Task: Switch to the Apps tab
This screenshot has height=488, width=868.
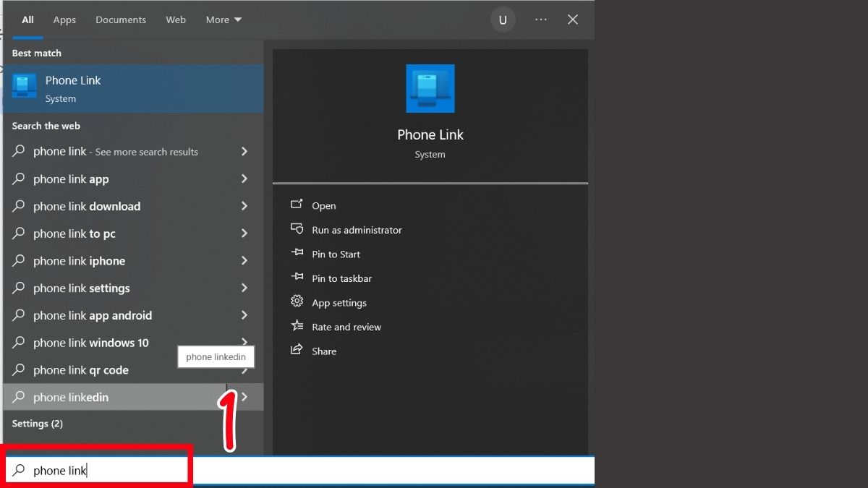Action: point(64,20)
